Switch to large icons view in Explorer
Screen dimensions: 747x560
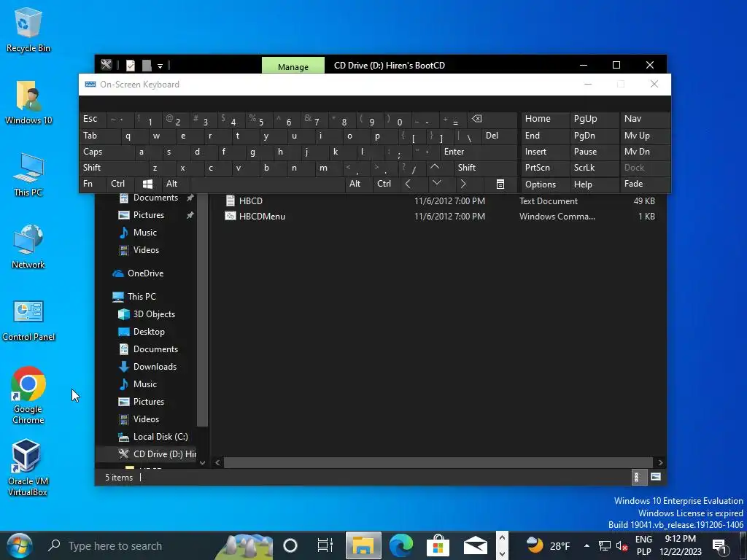click(656, 477)
